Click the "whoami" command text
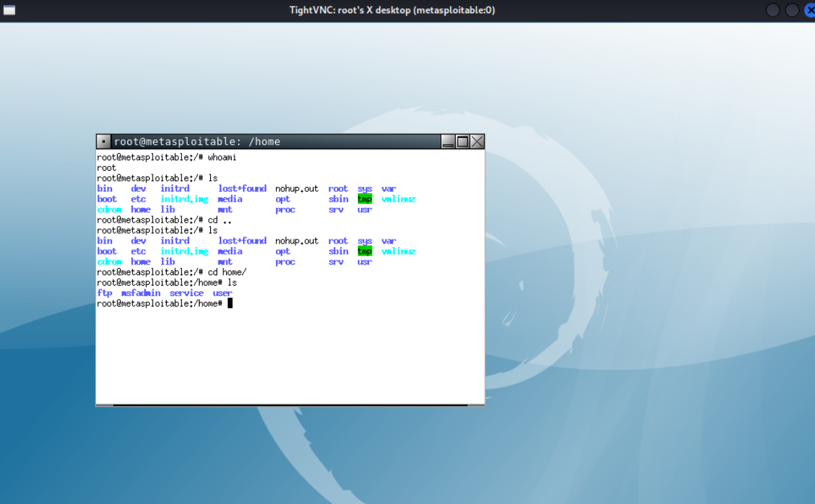The height and width of the screenshot is (504, 815). (222, 157)
